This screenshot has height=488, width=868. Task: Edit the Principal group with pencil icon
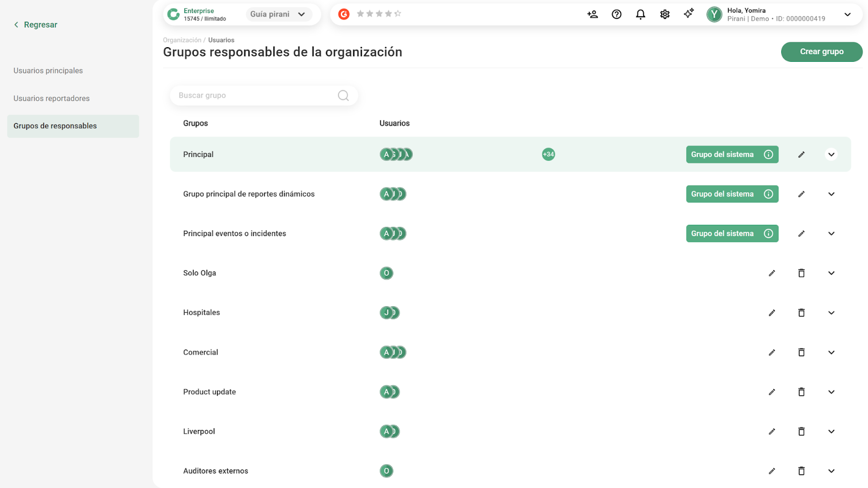point(801,155)
